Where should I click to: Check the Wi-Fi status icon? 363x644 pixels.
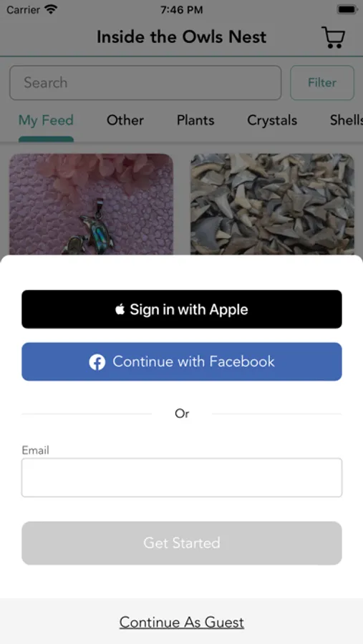coord(52,9)
